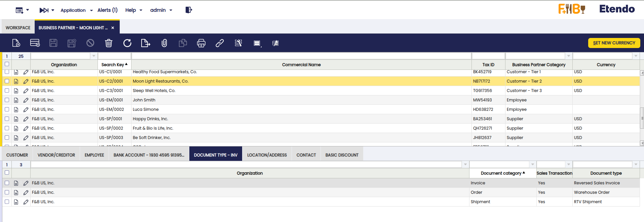Delete the selected record with trash icon
Screen dimensions: 644x222
click(x=109, y=43)
